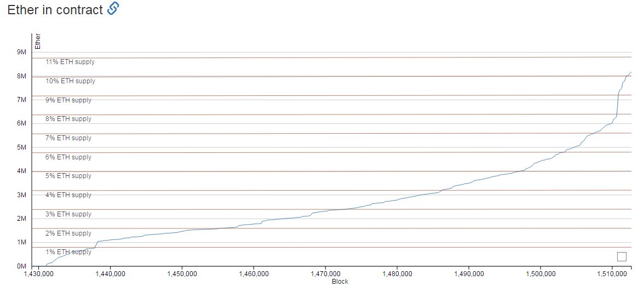
Task: Select the '3% ETH supply' label
Action: point(68,214)
